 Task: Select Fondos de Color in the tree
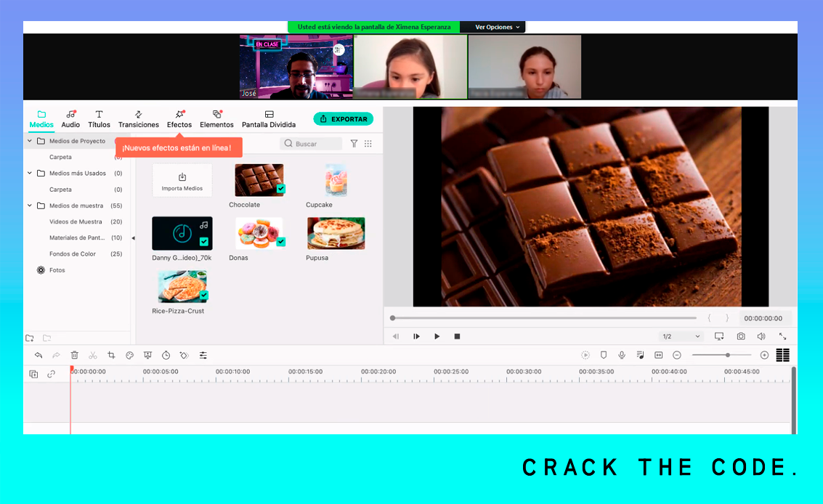click(73, 253)
